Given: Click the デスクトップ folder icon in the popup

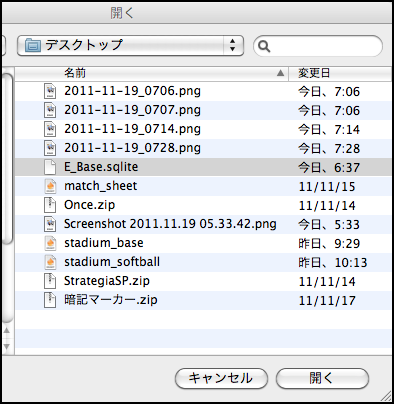Looking at the screenshot, I should 33,45.
